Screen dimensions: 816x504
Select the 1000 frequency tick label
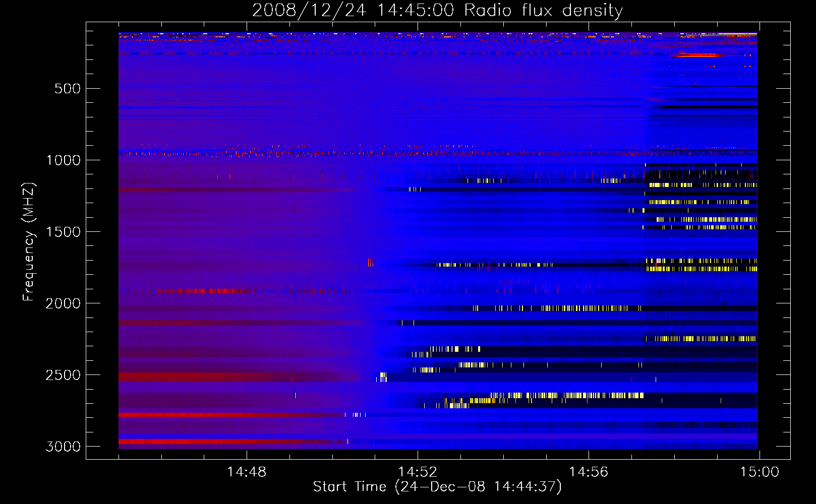click(x=63, y=160)
